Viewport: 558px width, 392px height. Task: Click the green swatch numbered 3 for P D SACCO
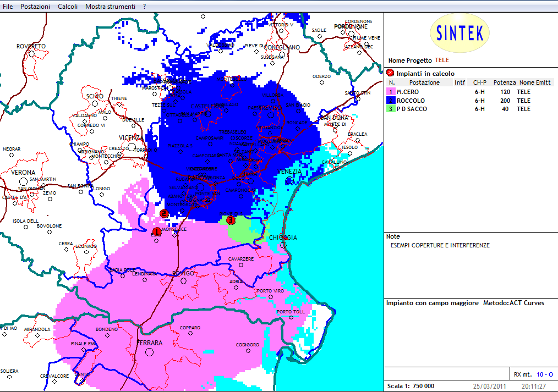391,109
